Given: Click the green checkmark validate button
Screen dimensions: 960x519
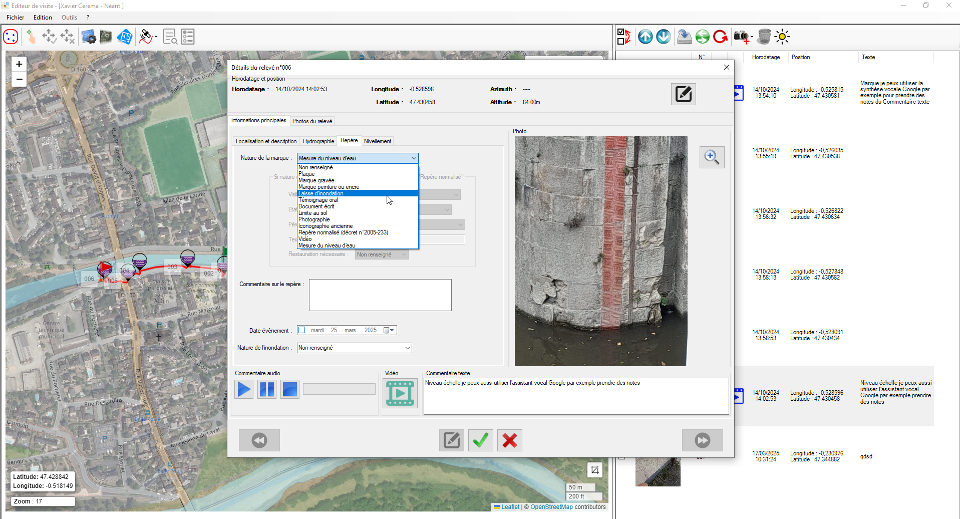Looking at the screenshot, I should click(481, 440).
